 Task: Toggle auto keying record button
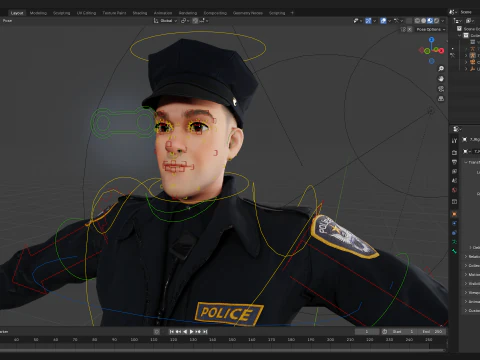[x=157, y=332]
